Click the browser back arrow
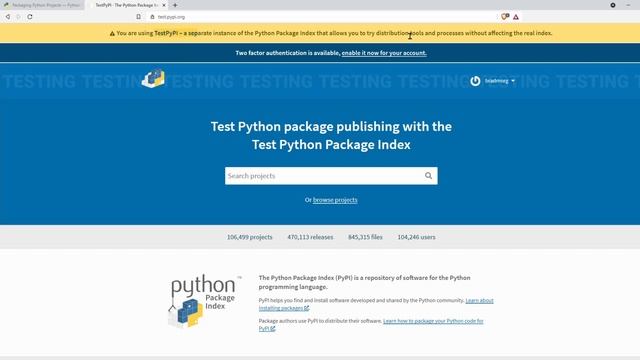The image size is (640, 360). 8,17
